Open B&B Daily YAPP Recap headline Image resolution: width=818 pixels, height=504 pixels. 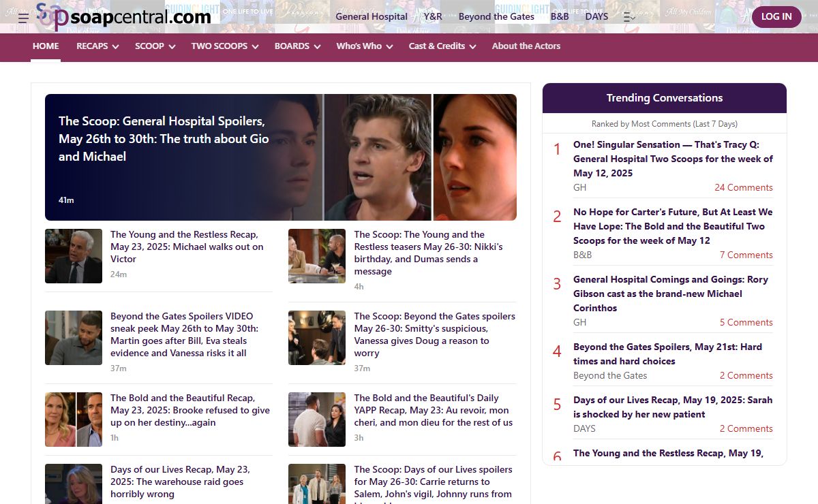433,410
